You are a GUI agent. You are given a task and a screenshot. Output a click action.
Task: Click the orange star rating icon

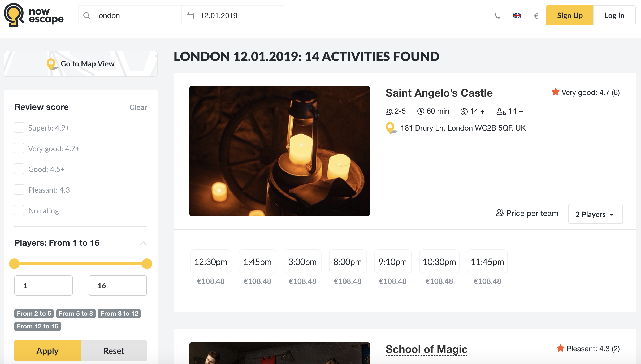pos(556,92)
